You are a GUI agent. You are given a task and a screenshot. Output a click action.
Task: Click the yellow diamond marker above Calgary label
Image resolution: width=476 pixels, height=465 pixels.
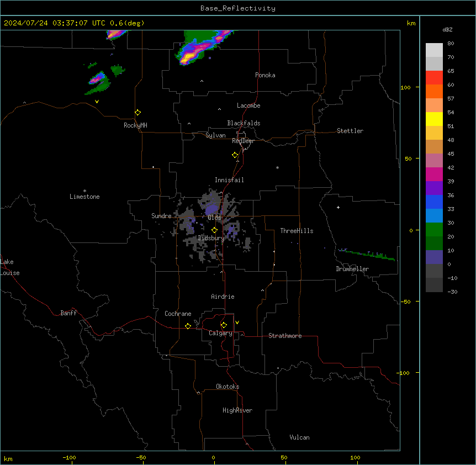click(224, 325)
